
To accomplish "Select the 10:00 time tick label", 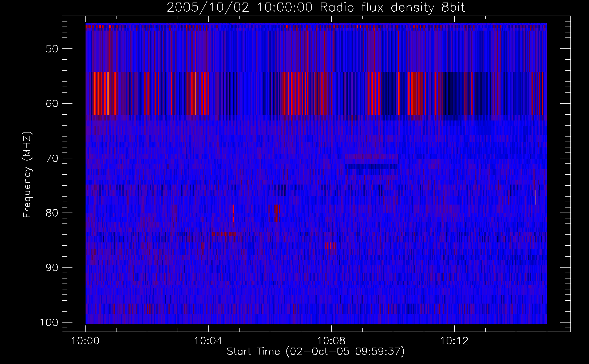I will point(86,341).
